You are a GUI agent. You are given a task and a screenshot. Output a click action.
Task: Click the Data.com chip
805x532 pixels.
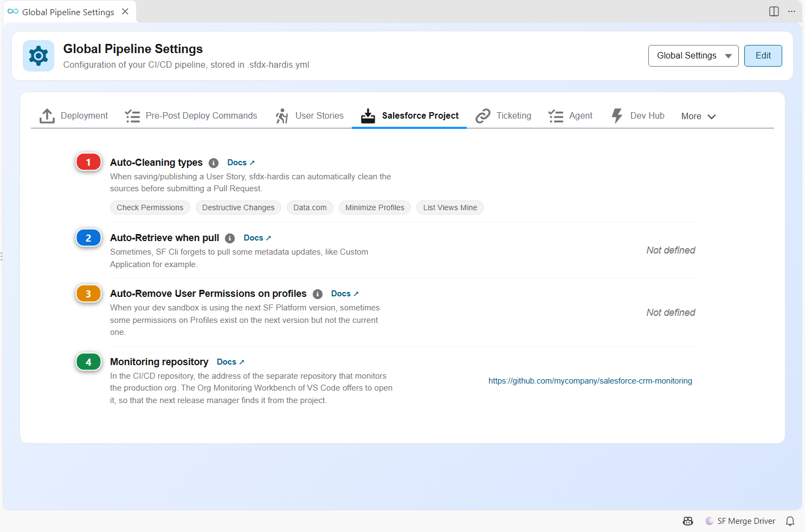click(310, 207)
